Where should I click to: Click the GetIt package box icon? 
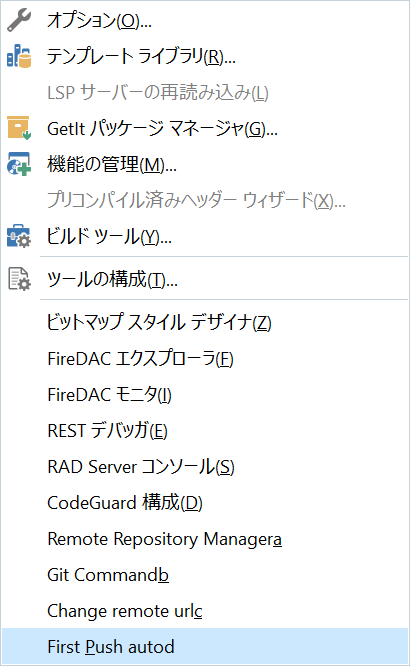(19, 128)
